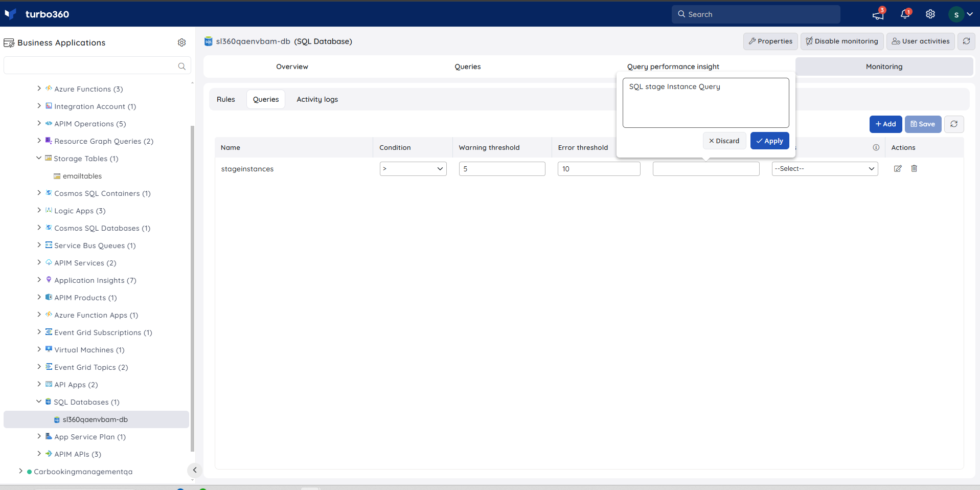Click the APIM APIs icon
The width and height of the screenshot is (980, 490).
49,454
